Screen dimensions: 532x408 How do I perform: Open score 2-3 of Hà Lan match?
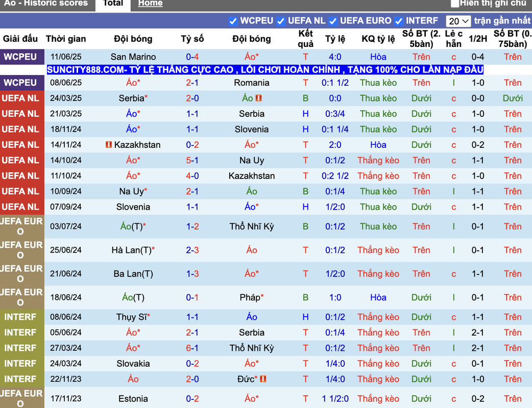(x=192, y=250)
